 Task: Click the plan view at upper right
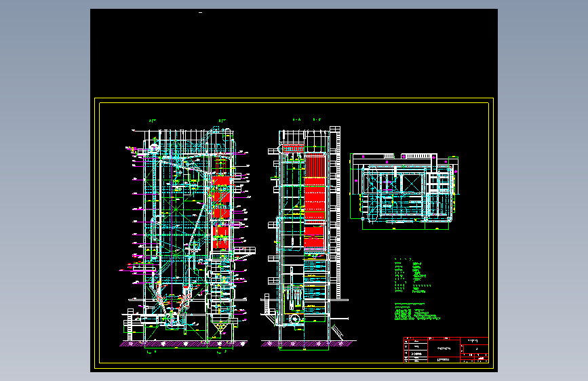pos(405,191)
